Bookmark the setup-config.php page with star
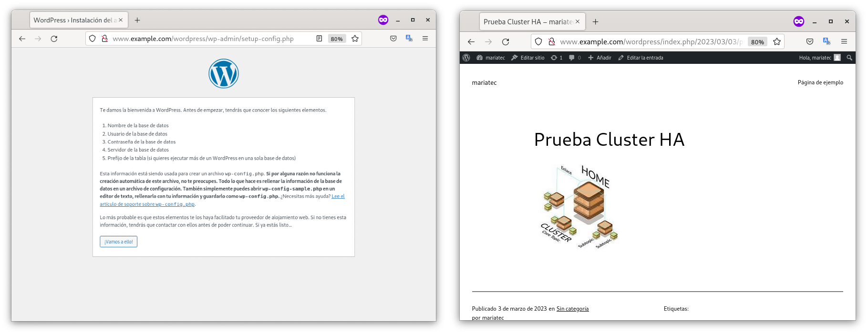Screen dimensions: 868x334 355,39
